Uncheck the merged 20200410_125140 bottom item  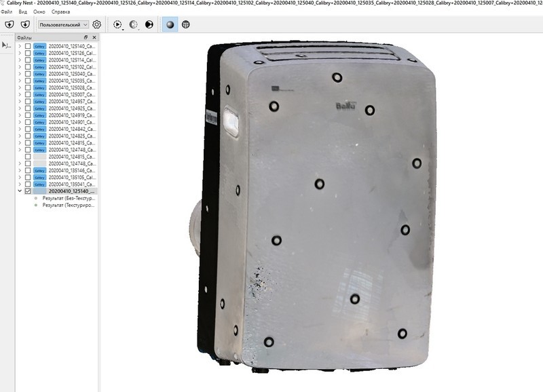pos(28,191)
